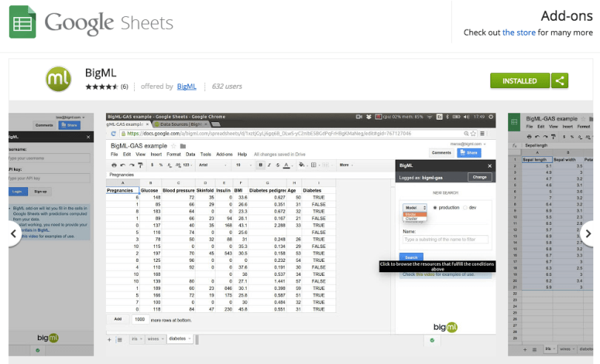Click the BigML round logo icon
This screenshot has width=600, height=364.
(59, 80)
